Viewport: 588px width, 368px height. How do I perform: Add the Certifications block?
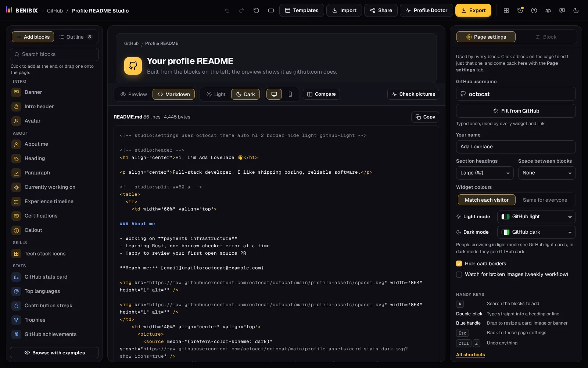click(x=54, y=216)
